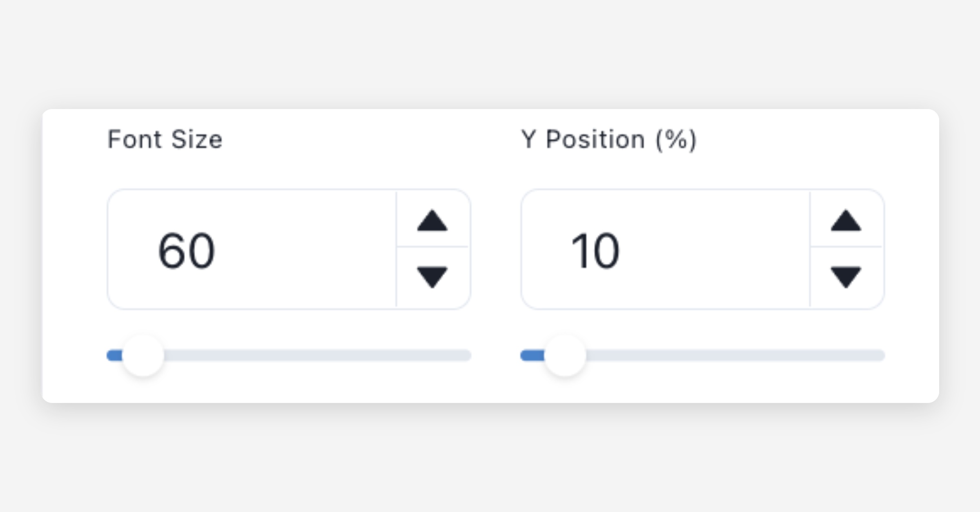Screen dimensions: 980x512
Task: Click blue filled part of Font Size slider
Action: click(114, 356)
